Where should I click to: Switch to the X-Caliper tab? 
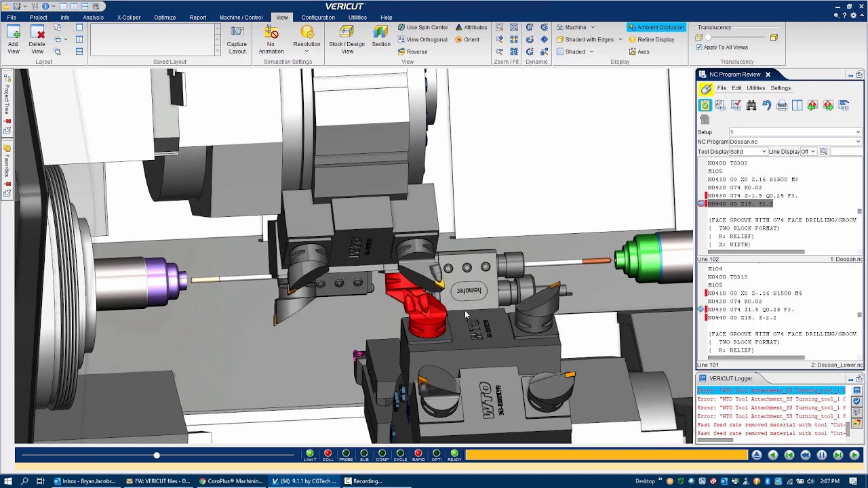(x=129, y=18)
